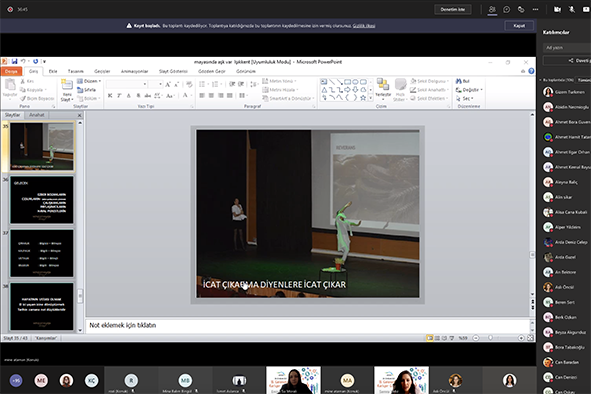This screenshot has height=394, width=591.
Task: Switch to the Gözden Geçir ribbon tab
Action: click(x=211, y=71)
